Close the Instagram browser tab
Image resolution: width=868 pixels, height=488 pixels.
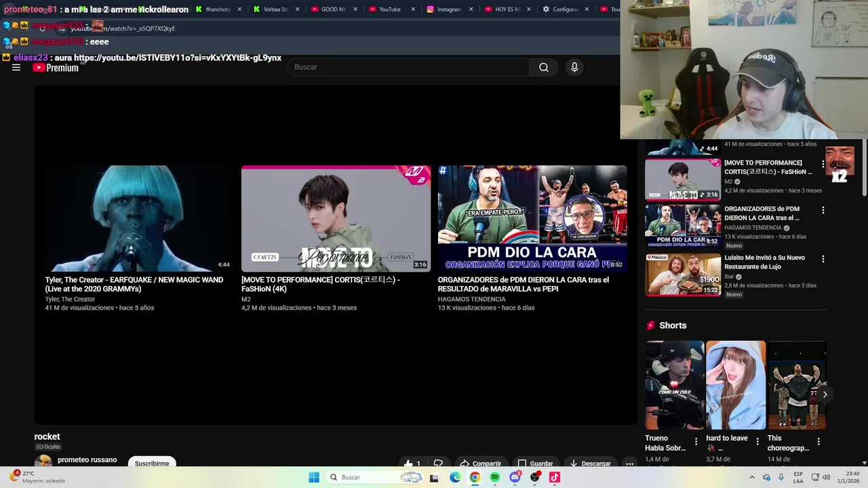(x=471, y=9)
